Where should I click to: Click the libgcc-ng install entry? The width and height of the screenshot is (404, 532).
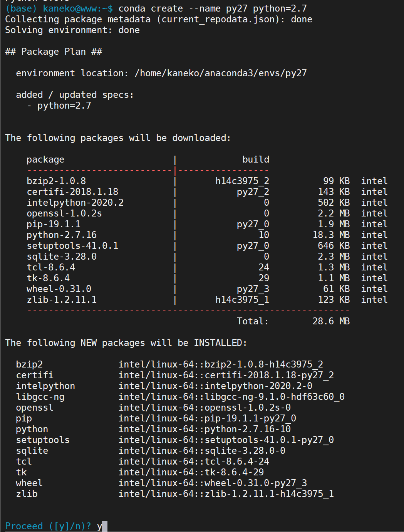180,396
